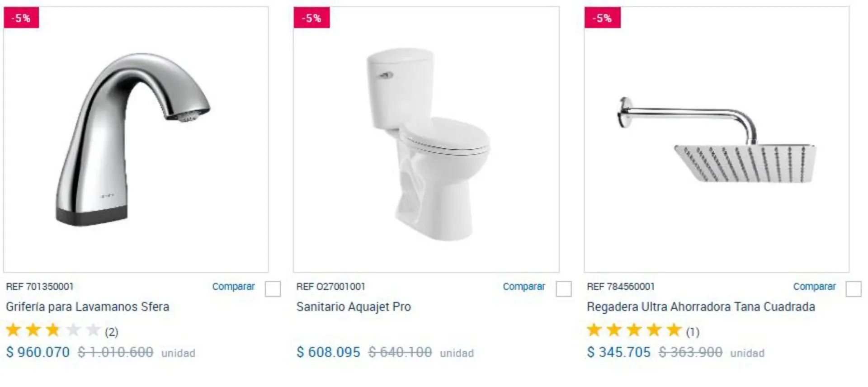Click Comparar link under the faucet
Screen dimensions: 868x387
pyautogui.click(x=233, y=287)
